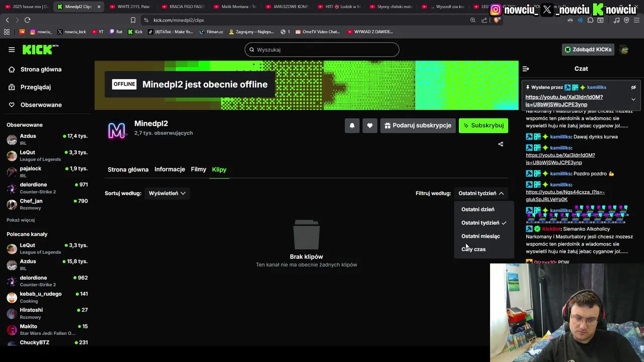Image resolution: width=644 pixels, height=362 pixels.
Task: Select Cały czas filter option
Action: [x=473, y=249]
